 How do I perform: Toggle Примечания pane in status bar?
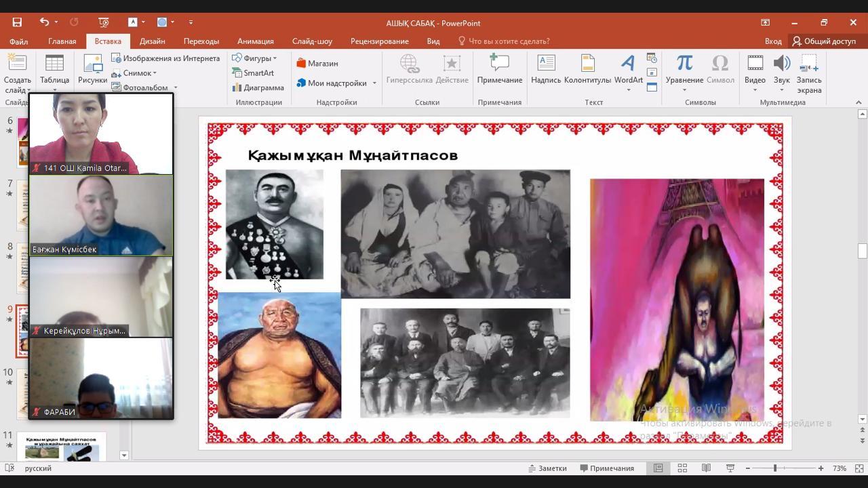pyautogui.click(x=607, y=468)
